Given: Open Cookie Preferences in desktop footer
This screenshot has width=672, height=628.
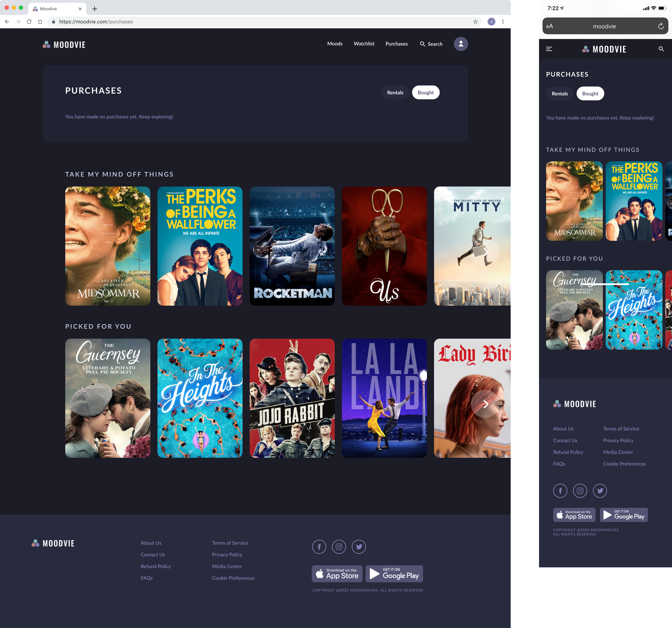Looking at the screenshot, I should click(x=233, y=578).
